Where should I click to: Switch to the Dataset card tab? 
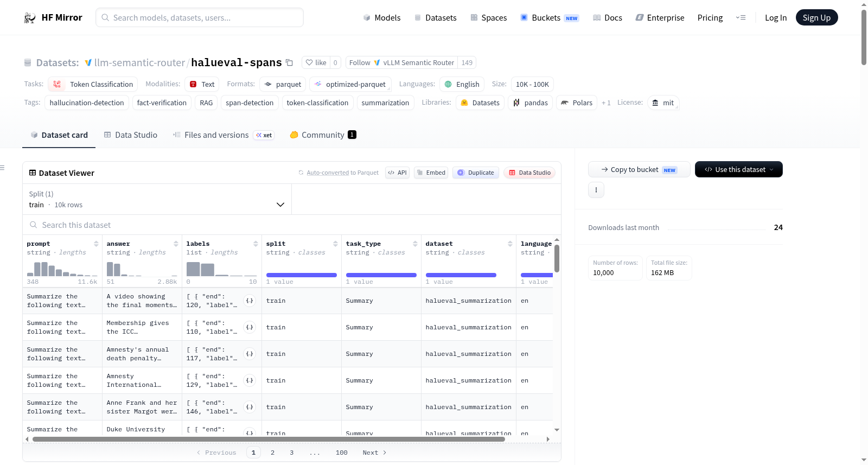click(x=59, y=135)
